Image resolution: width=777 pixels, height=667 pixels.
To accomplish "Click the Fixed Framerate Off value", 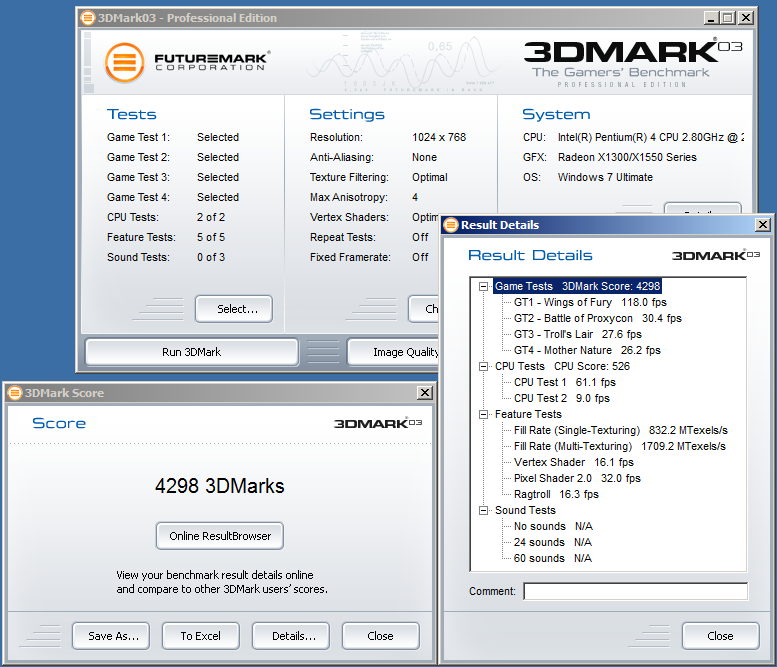I will point(420,257).
